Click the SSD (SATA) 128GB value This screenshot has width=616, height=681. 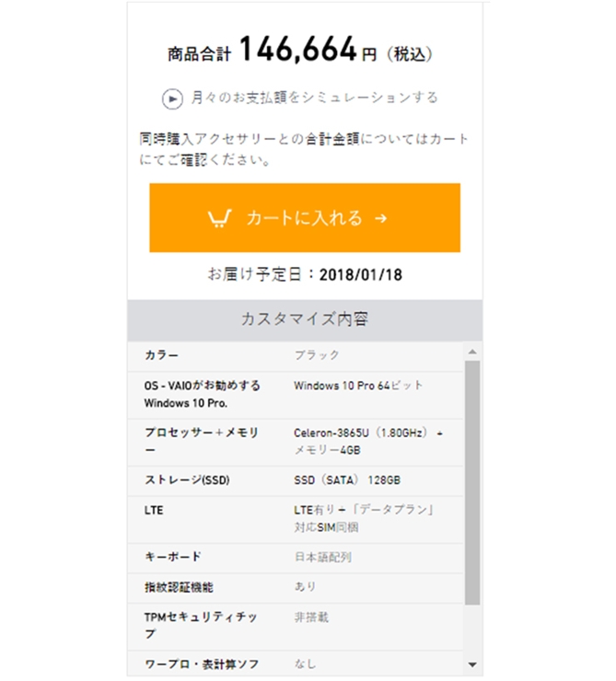click(346, 480)
